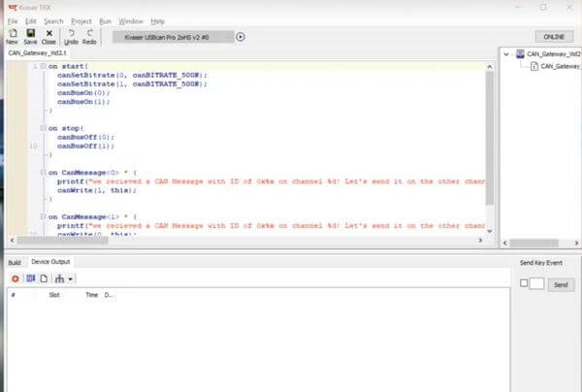Click the Send Key Event input box
This screenshot has height=392, width=582.
[536, 283]
